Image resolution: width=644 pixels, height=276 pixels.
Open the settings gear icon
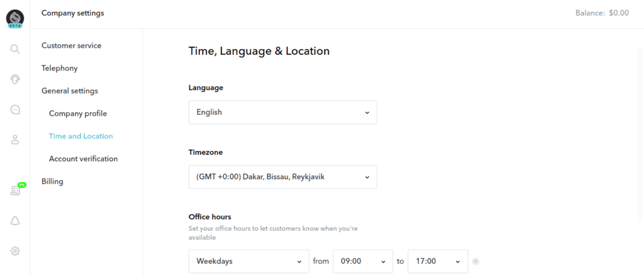pyautogui.click(x=15, y=251)
